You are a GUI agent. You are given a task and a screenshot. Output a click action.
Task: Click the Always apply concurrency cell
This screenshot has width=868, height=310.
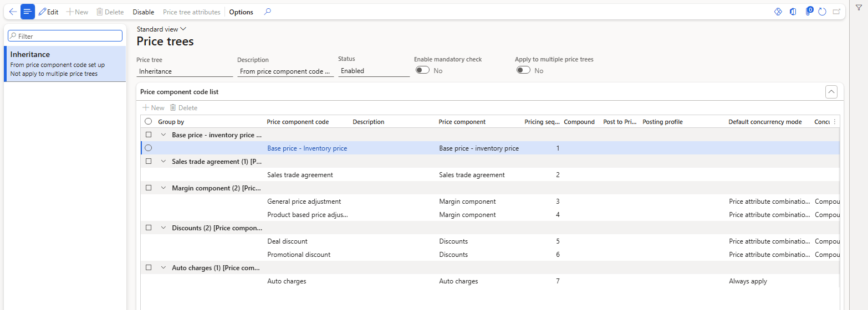point(748,281)
